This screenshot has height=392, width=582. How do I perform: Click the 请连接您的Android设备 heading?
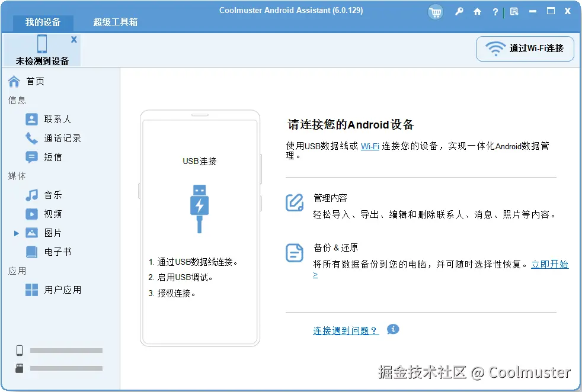(x=350, y=124)
